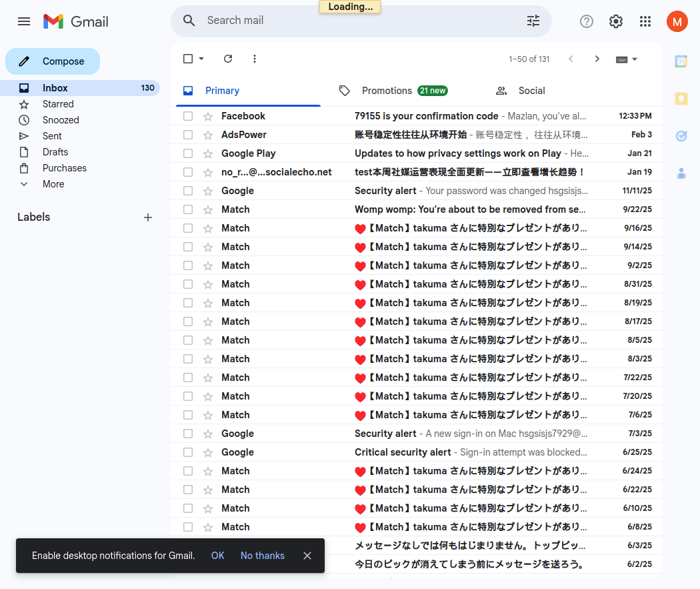The height and width of the screenshot is (589, 700).
Task: Open the main menu hamburger icon
Action: tap(24, 21)
